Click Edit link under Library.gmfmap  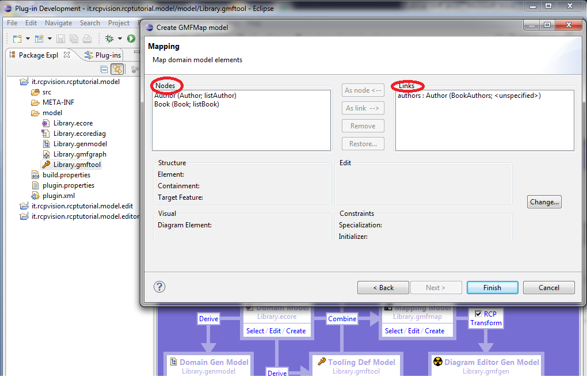[x=414, y=331]
